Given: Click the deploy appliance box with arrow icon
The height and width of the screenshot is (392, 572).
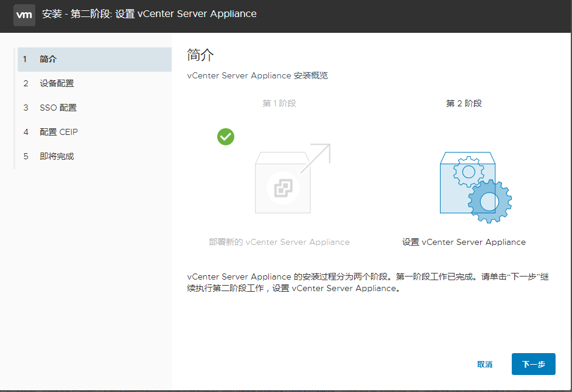Looking at the screenshot, I should (293, 178).
